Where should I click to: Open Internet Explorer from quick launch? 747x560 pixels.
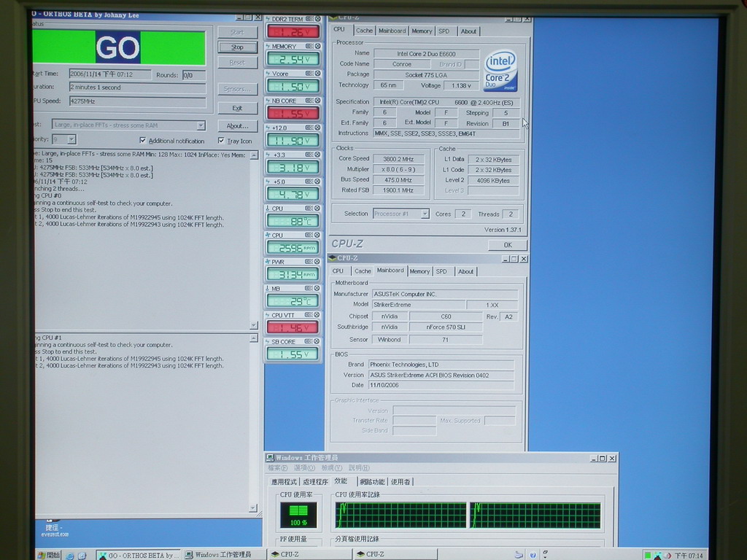[70, 555]
